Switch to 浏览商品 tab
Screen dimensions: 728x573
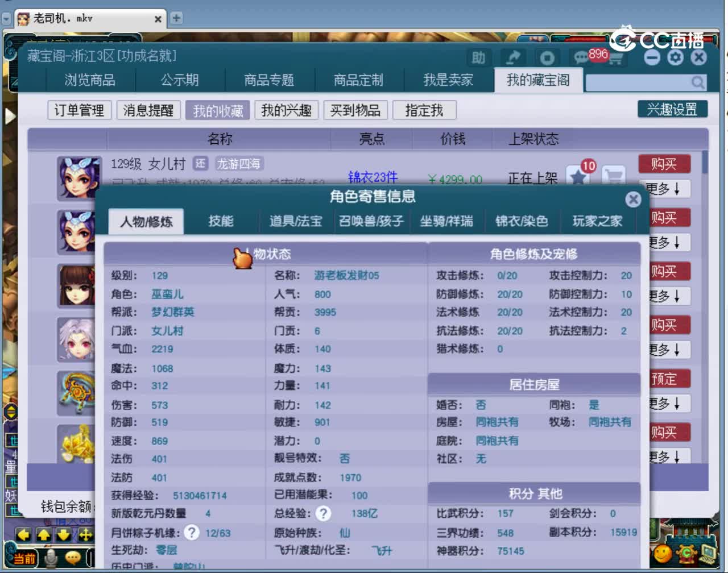pyautogui.click(x=90, y=80)
